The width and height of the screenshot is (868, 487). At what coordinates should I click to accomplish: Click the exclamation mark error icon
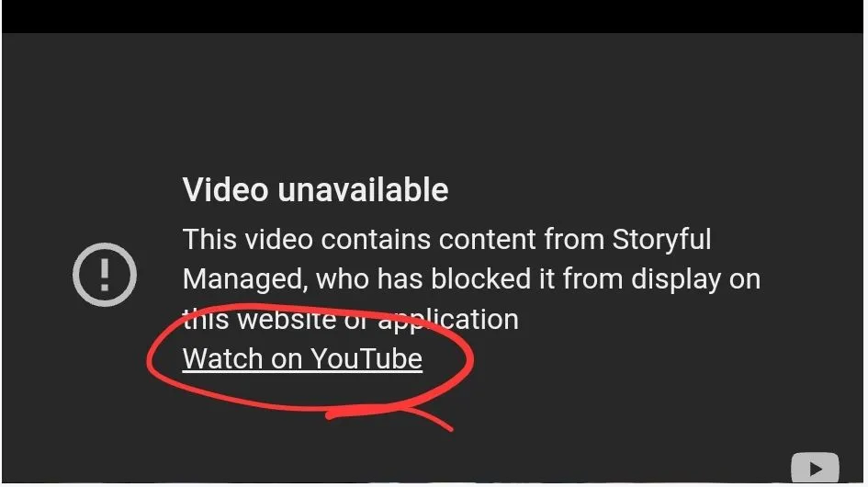[105, 274]
